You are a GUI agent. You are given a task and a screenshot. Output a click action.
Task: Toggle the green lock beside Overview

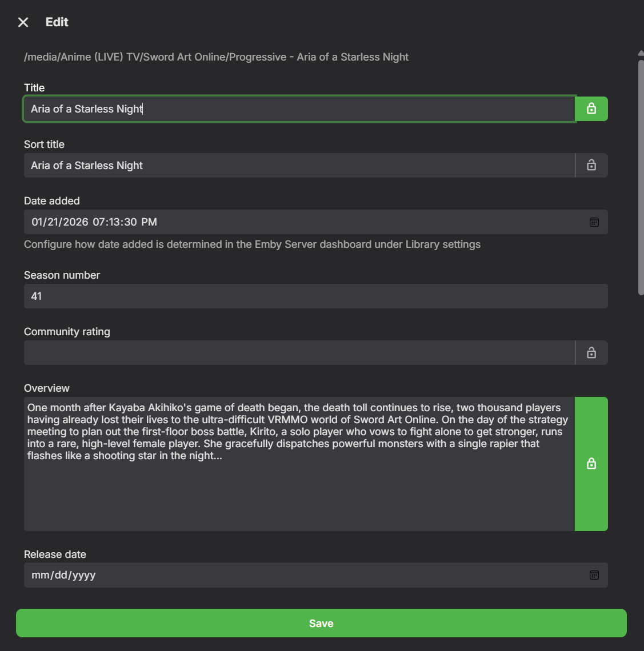[591, 464]
